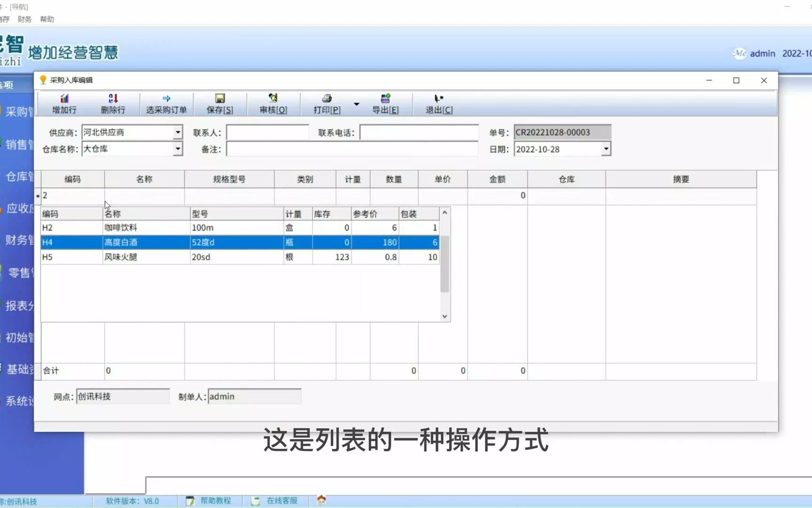Click the 在线客服 document icon
Screen dimensions: 812x508
(x=255, y=501)
